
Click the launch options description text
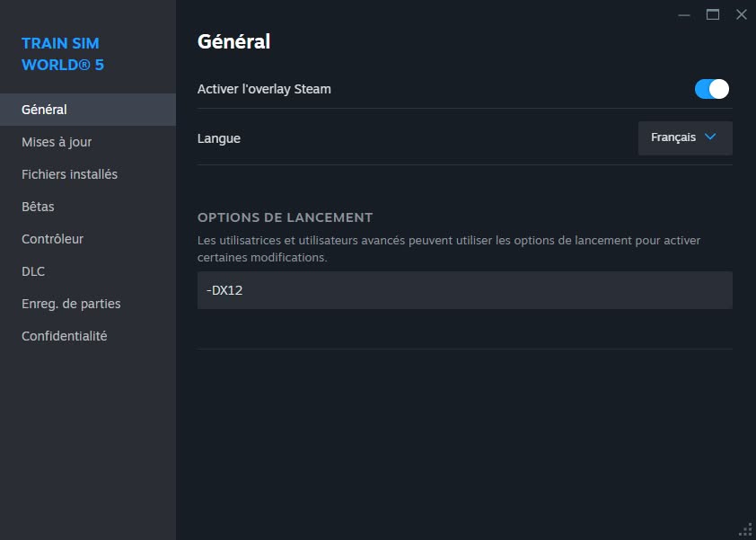(449, 249)
